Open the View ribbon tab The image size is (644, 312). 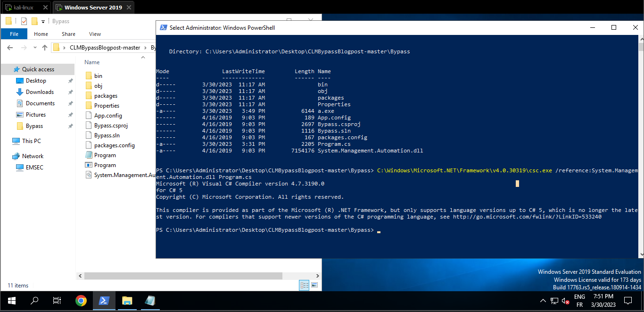pos(95,34)
